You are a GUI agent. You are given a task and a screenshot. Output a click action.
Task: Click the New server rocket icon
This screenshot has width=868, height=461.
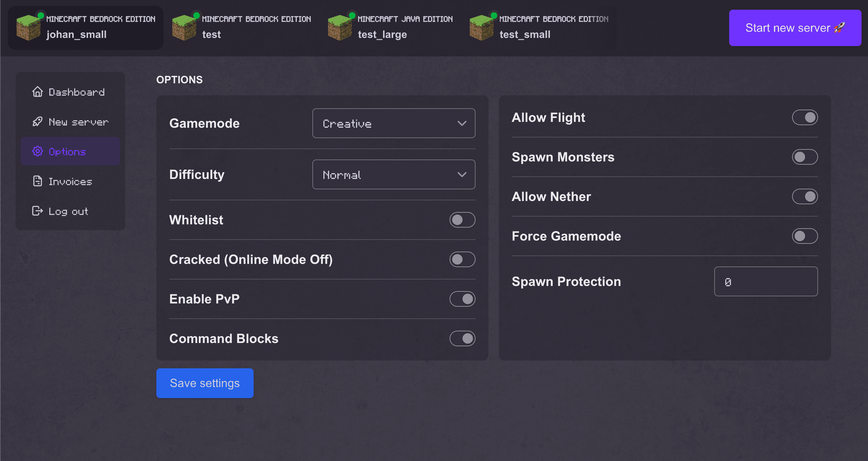[37, 122]
